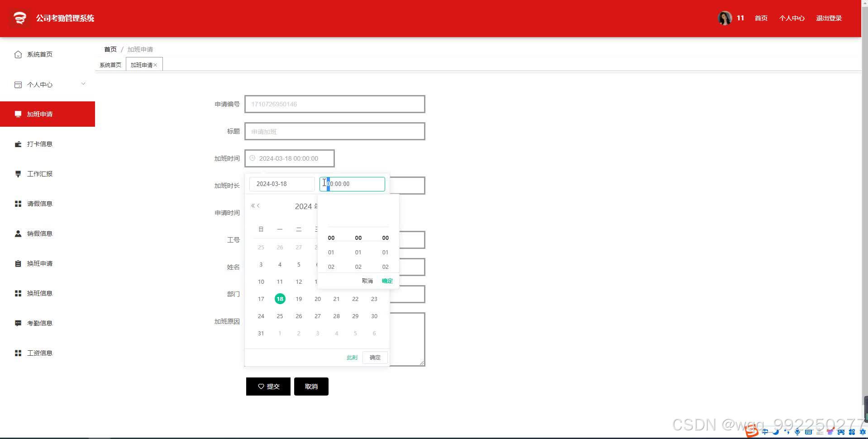Open 考勤信息 in the sidebar
Screen dimensions: 868x439
pyautogui.click(x=48, y=323)
